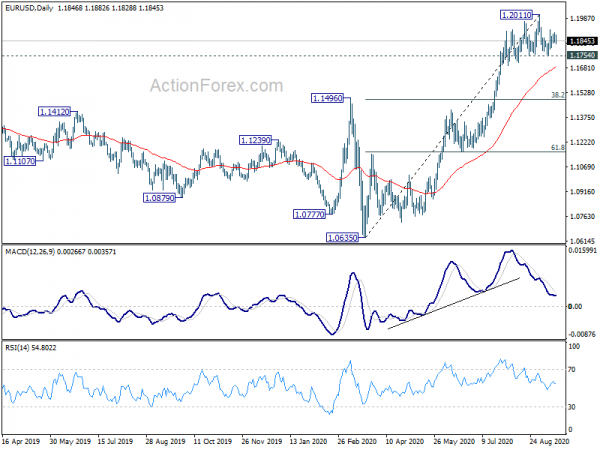Select the 61.8 Fibonacci retracement line
This screenshot has width=600, height=450.
click(x=465, y=152)
